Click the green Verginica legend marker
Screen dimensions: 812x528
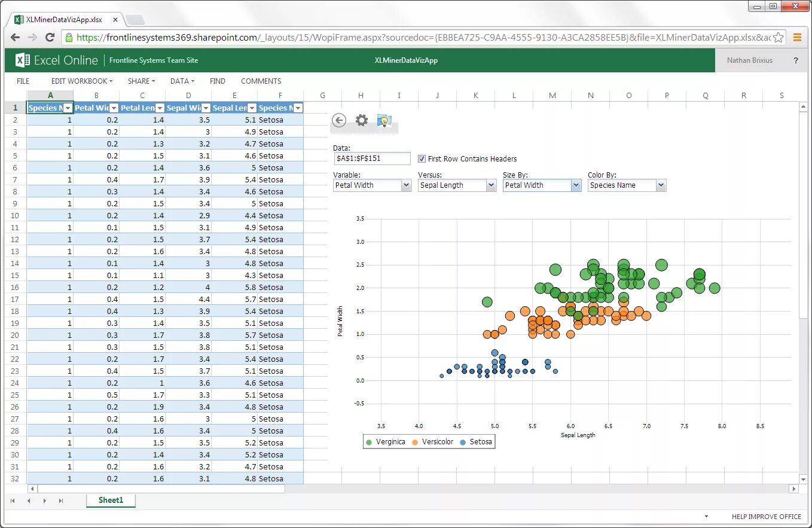pos(368,441)
